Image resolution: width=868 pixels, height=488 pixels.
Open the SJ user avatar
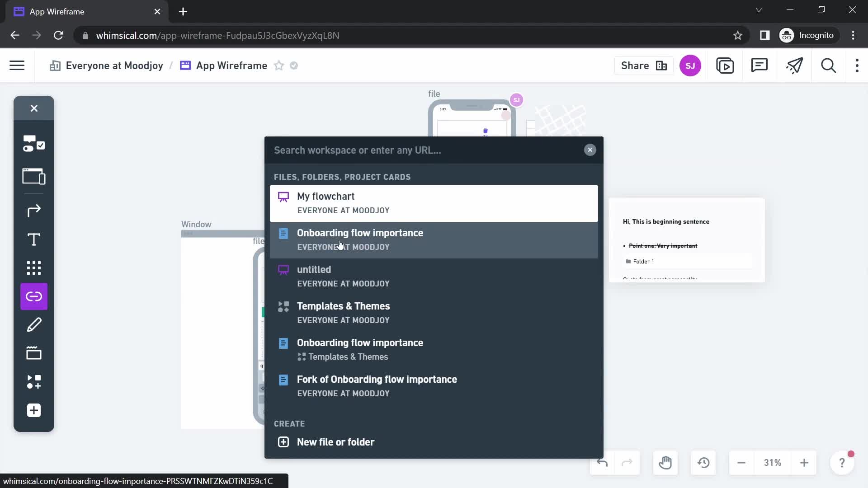tap(690, 66)
